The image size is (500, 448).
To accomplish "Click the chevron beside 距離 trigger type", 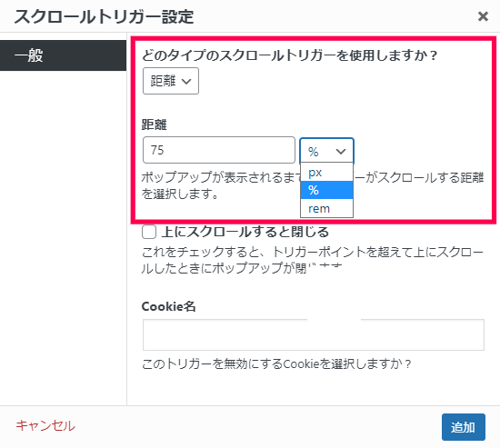I will pyautogui.click(x=186, y=81).
